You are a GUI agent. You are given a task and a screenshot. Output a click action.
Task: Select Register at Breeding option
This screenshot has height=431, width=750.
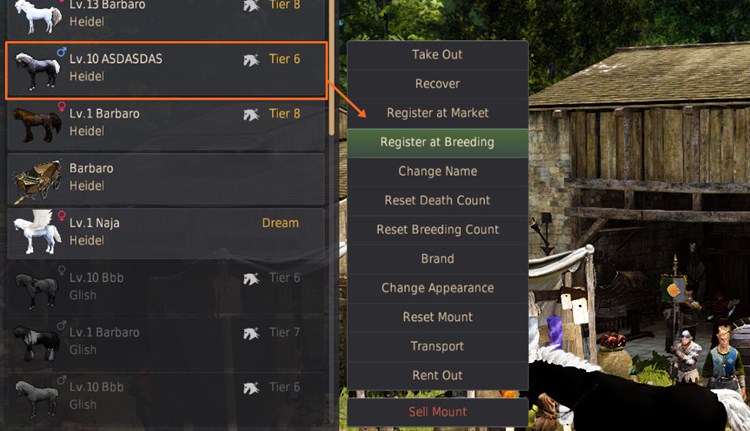click(437, 142)
